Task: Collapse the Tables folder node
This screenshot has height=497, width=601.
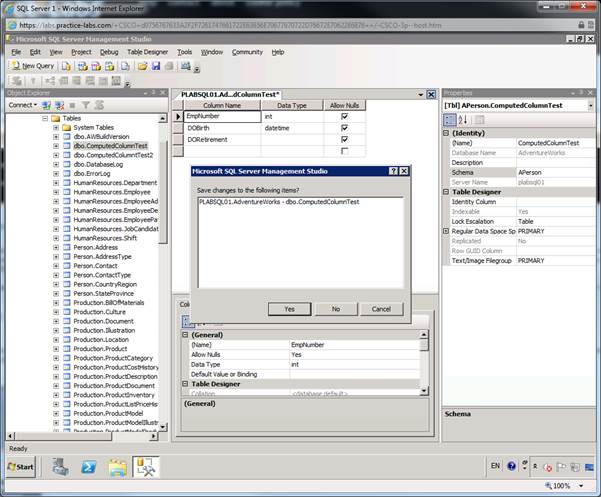Action: click(x=45, y=118)
